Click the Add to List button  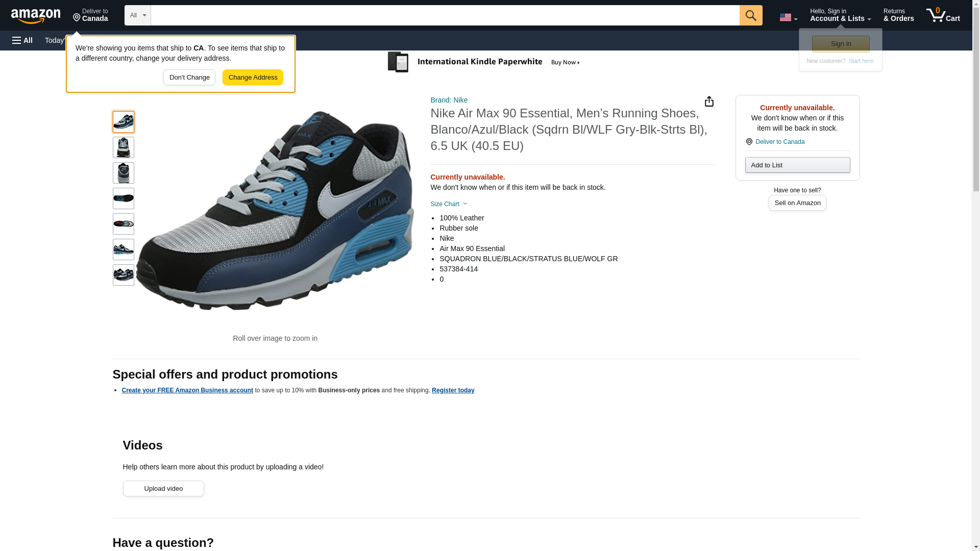tap(797, 165)
